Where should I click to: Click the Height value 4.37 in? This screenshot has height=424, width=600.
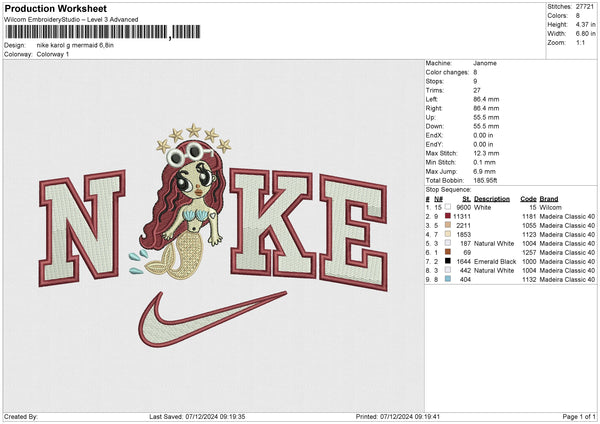585,24
